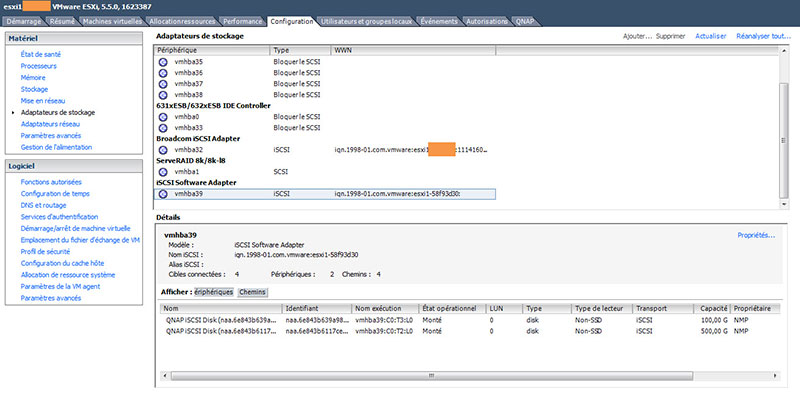800x400 pixels.
Task: Open Utilisateurs et groupes locaux tab
Action: point(366,21)
